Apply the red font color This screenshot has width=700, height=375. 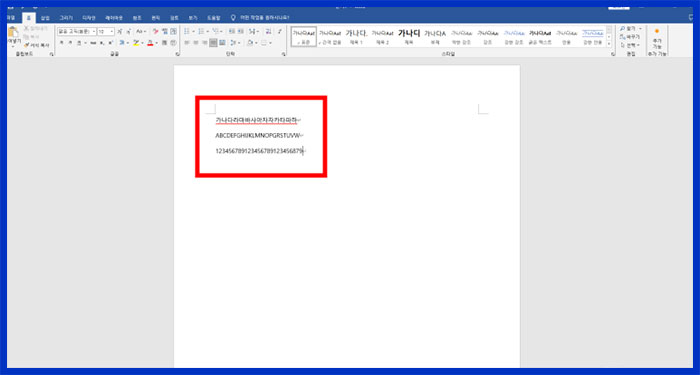[x=150, y=43]
